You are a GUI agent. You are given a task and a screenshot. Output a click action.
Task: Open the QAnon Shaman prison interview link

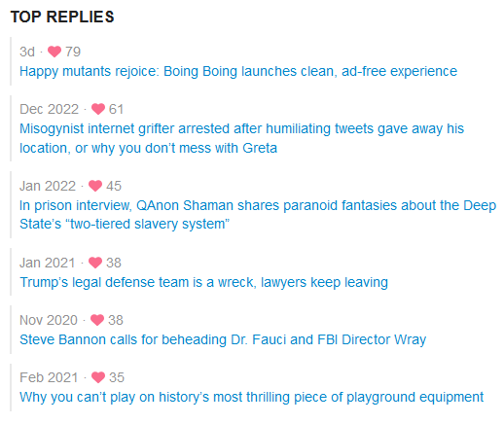pos(258,215)
